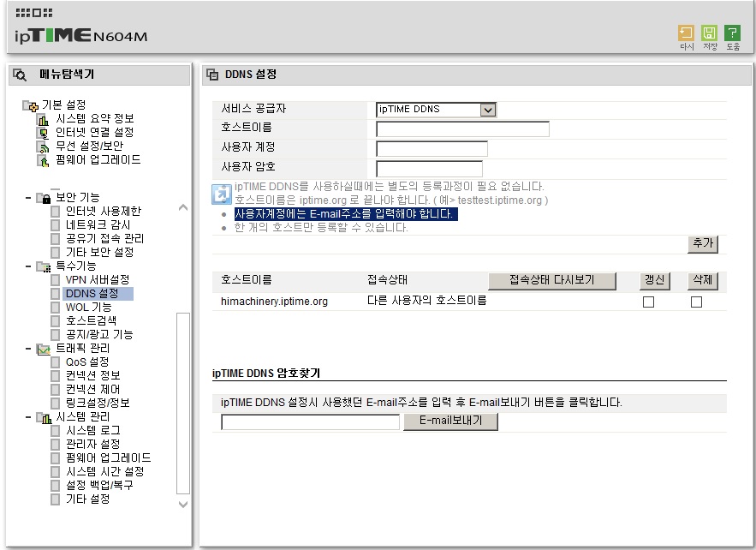This screenshot has width=756, height=550.
Task: Click the page icon beside QoS 설정
Action: click(x=56, y=362)
